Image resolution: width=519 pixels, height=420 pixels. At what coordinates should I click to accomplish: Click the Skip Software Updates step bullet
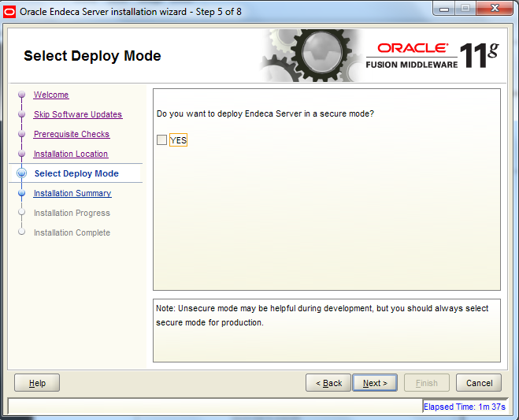(21, 115)
